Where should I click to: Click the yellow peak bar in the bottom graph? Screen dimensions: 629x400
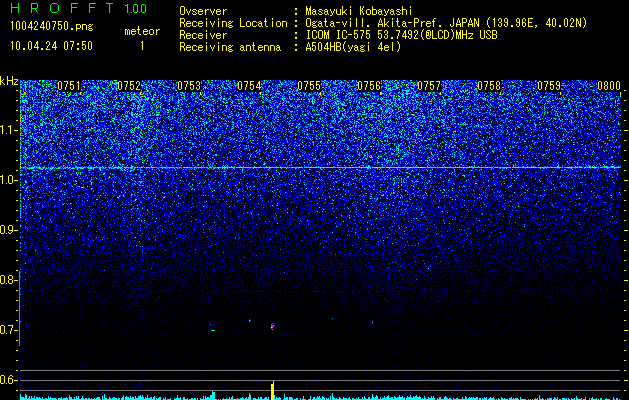[x=272, y=390]
